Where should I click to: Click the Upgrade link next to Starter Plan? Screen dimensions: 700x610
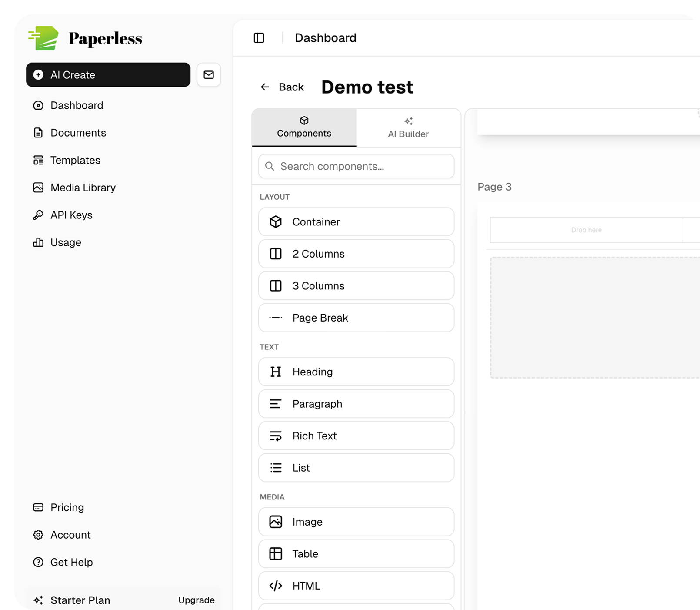point(197,600)
